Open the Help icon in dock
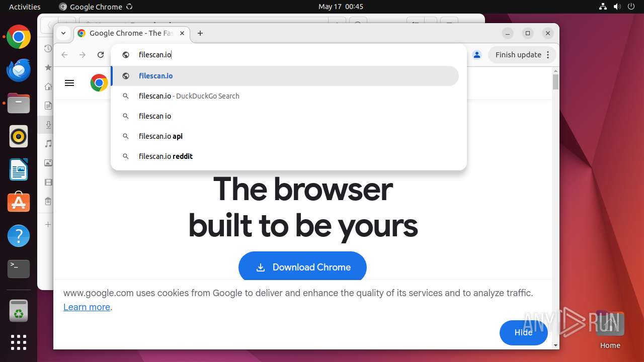Image resolution: width=644 pixels, height=362 pixels. (x=19, y=236)
